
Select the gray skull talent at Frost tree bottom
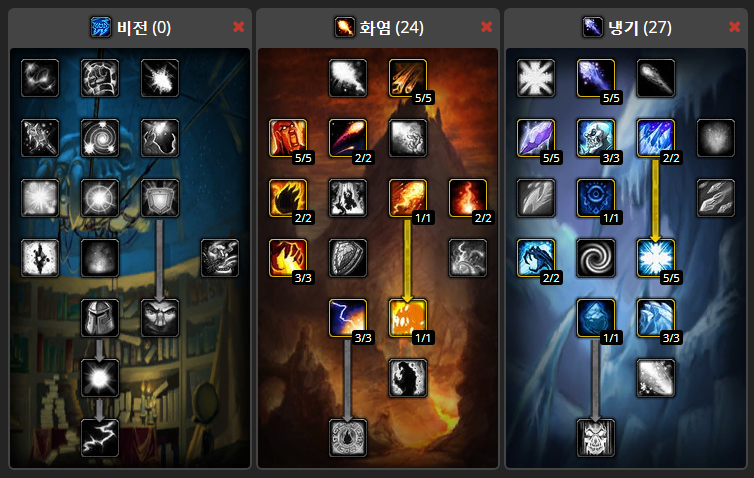596,438
